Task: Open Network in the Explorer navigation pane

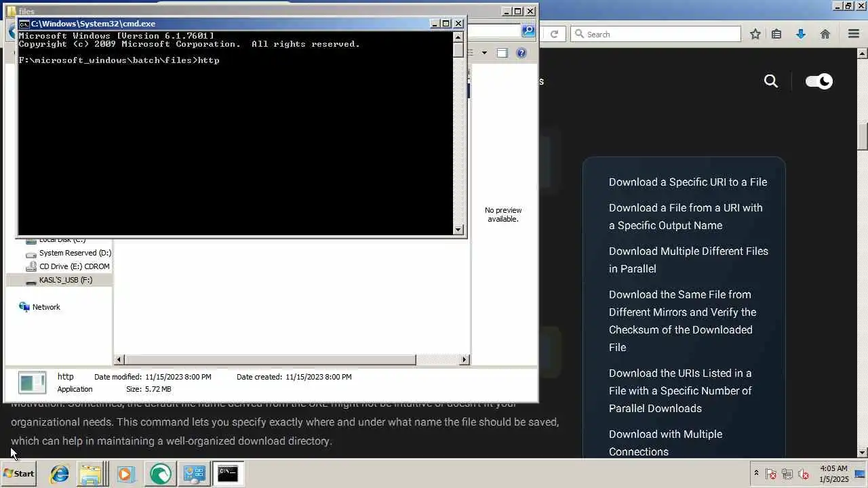Action: [39, 307]
